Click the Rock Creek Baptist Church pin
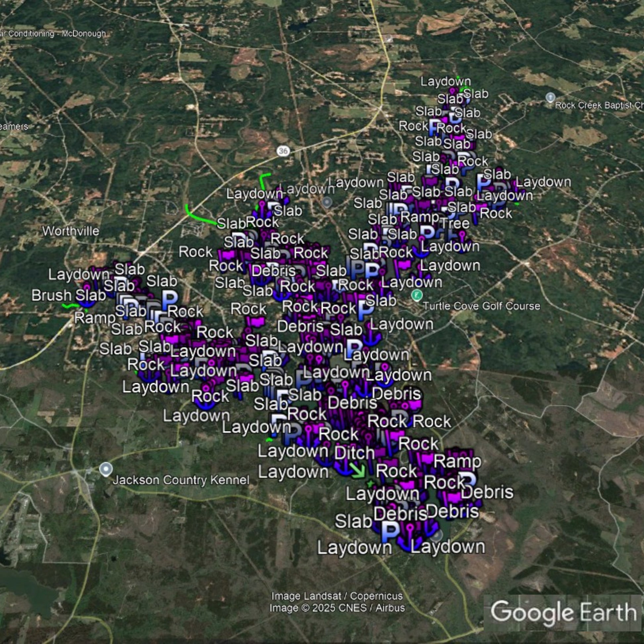This screenshot has height=644, width=644. 550,97
